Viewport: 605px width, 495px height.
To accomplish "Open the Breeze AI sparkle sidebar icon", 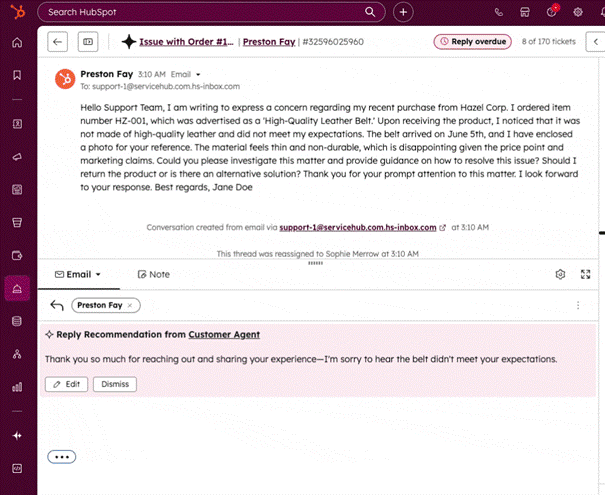I will [x=17, y=436].
